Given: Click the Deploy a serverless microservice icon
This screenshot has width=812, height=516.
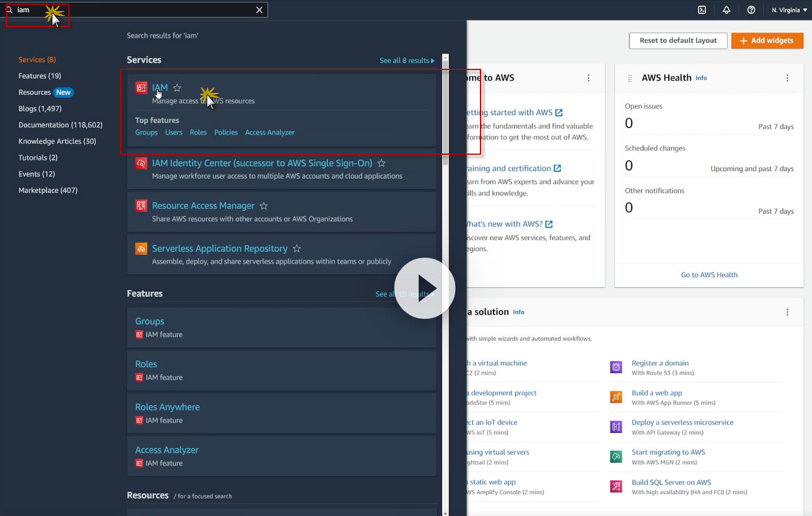Looking at the screenshot, I should click(616, 427).
